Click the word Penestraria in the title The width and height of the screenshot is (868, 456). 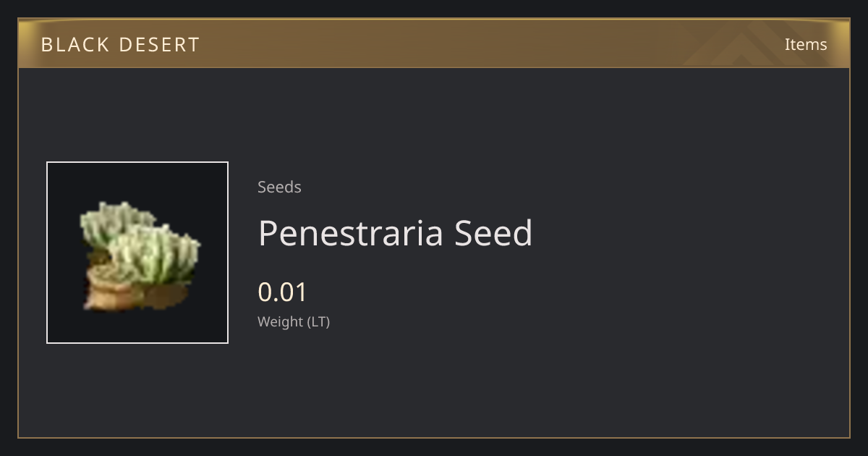point(351,233)
